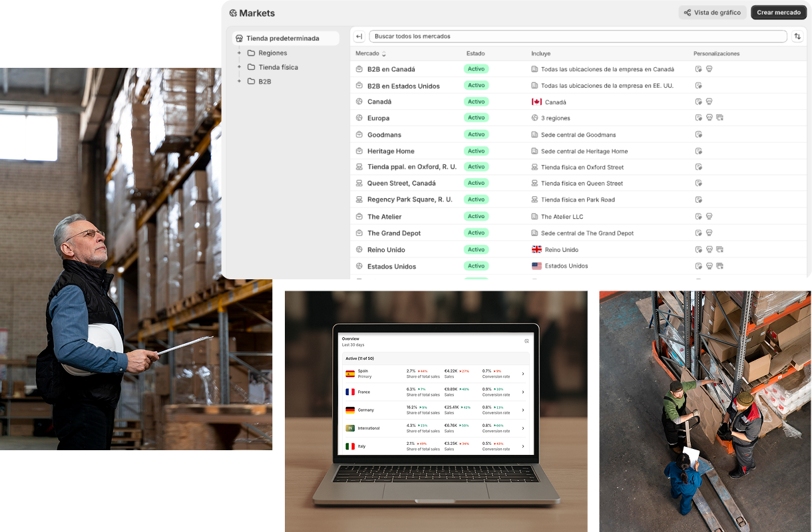Click the search icon in laptop Overview panel
This screenshot has width=812, height=532.
[526, 341]
